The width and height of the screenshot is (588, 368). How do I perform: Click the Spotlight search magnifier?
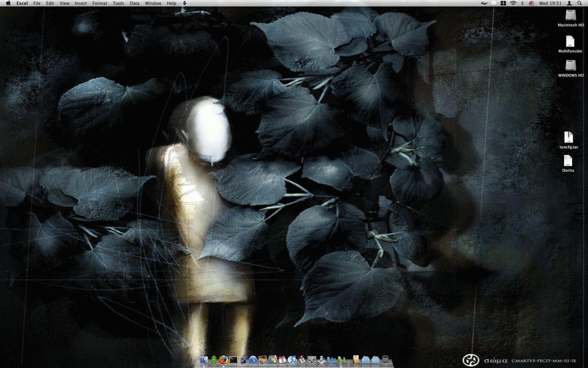point(579,3)
